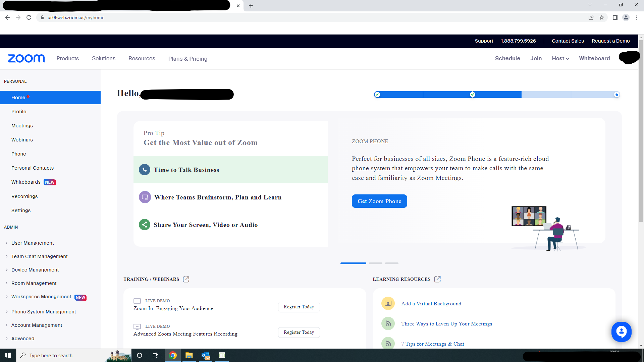This screenshot has width=644, height=362.
Task: Open Three Ways to Liven Up Your Meetings link
Action: (446, 324)
